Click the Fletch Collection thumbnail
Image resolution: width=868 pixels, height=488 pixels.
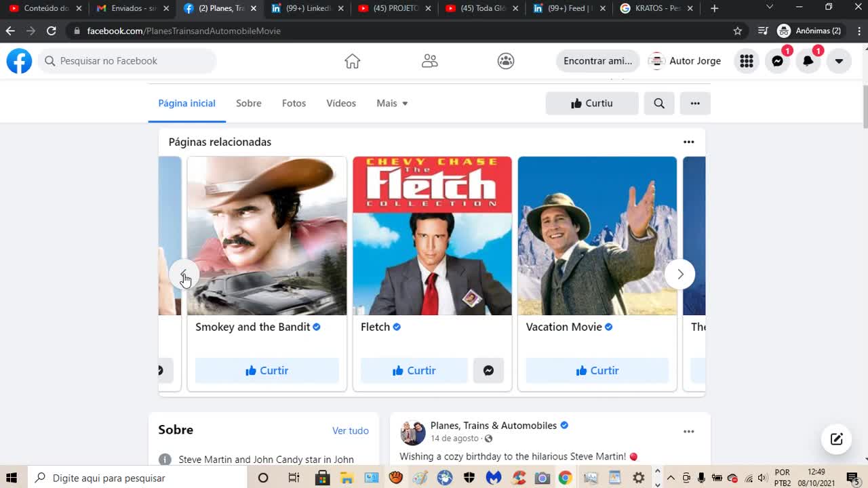[433, 236]
